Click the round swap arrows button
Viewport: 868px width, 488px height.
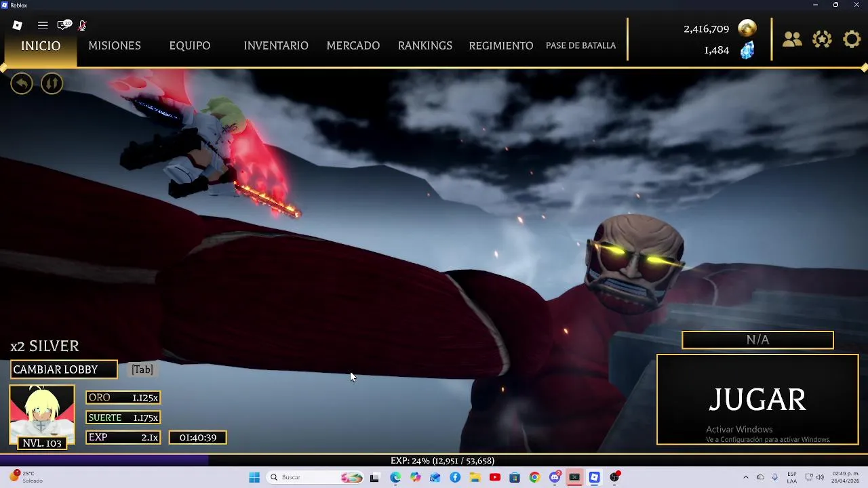click(52, 83)
